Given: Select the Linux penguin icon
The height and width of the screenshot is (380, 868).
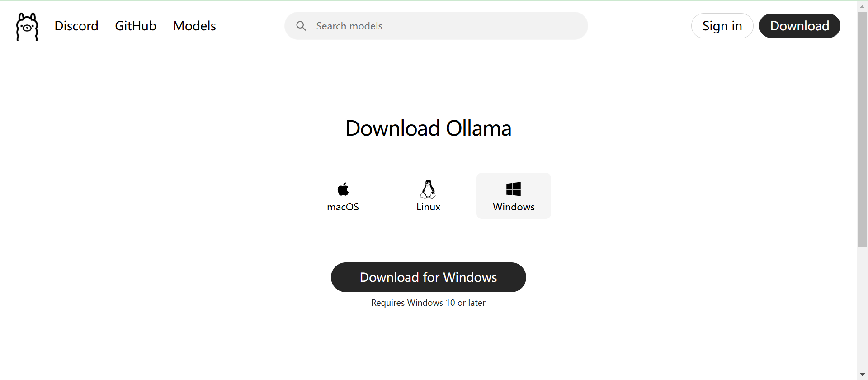Looking at the screenshot, I should pos(428,189).
